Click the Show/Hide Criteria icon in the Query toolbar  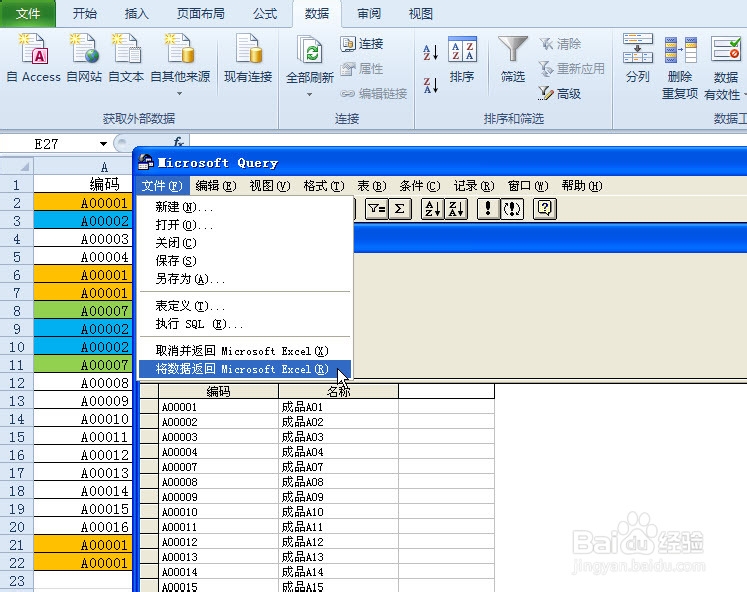377,209
